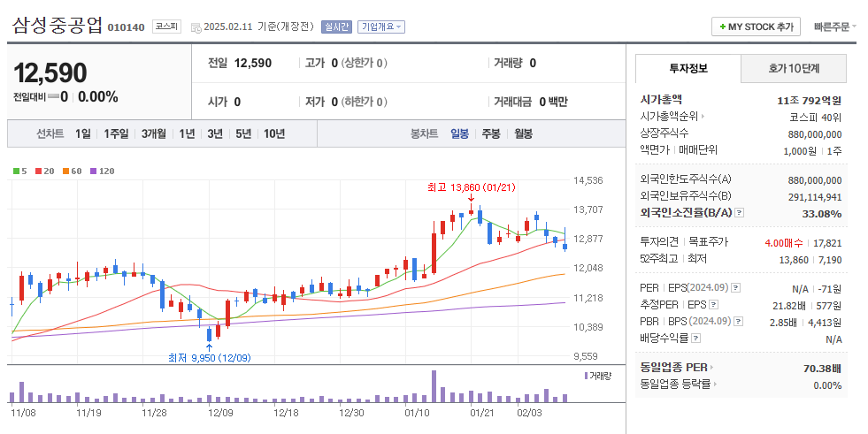Image resolution: width=868 pixels, height=434 pixels.
Task: Click green 5-day moving average legend
Action: coord(20,171)
